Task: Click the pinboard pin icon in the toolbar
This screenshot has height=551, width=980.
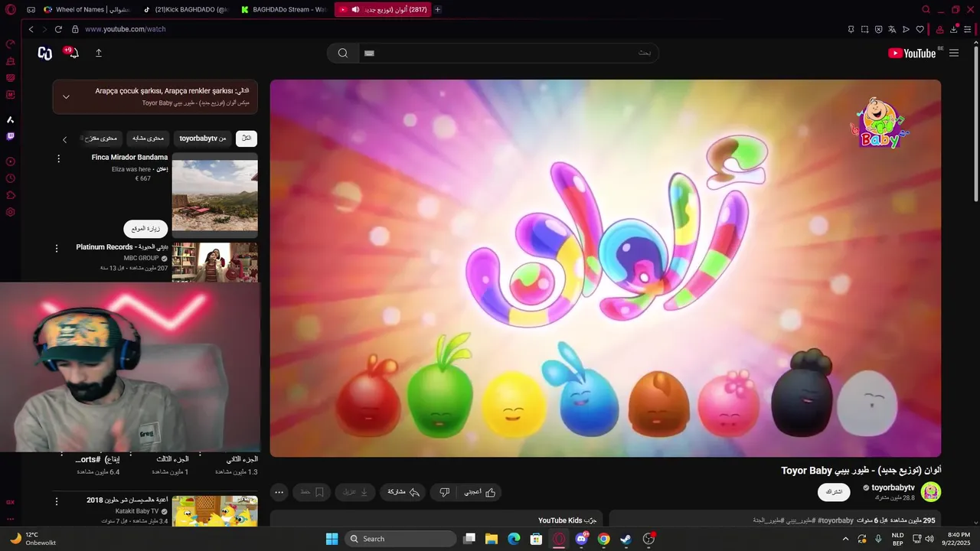Action: pos(851,29)
